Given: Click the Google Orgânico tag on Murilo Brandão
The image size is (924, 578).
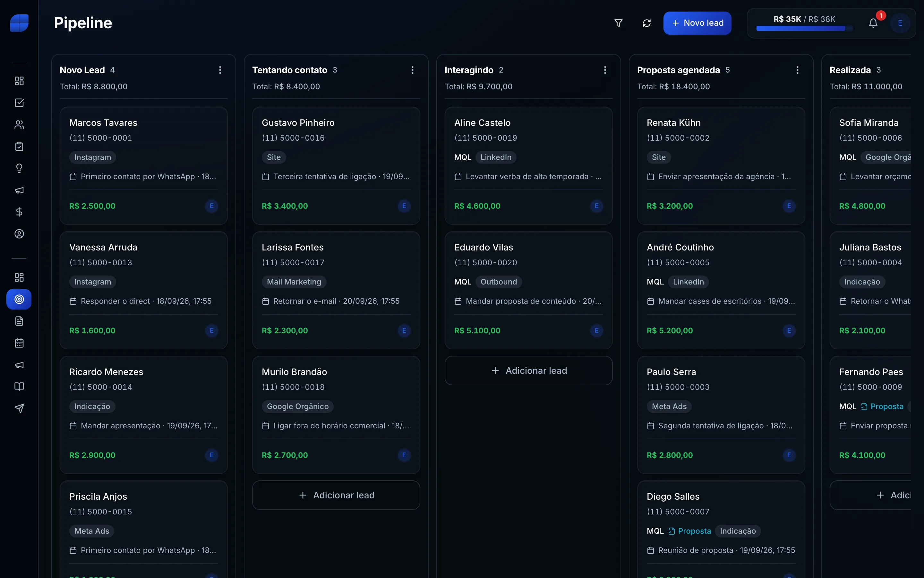Looking at the screenshot, I should coord(298,406).
